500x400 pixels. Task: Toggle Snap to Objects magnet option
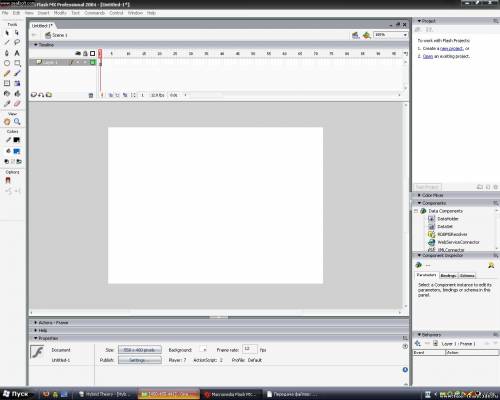pyautogui.click(x=8, y=180)
